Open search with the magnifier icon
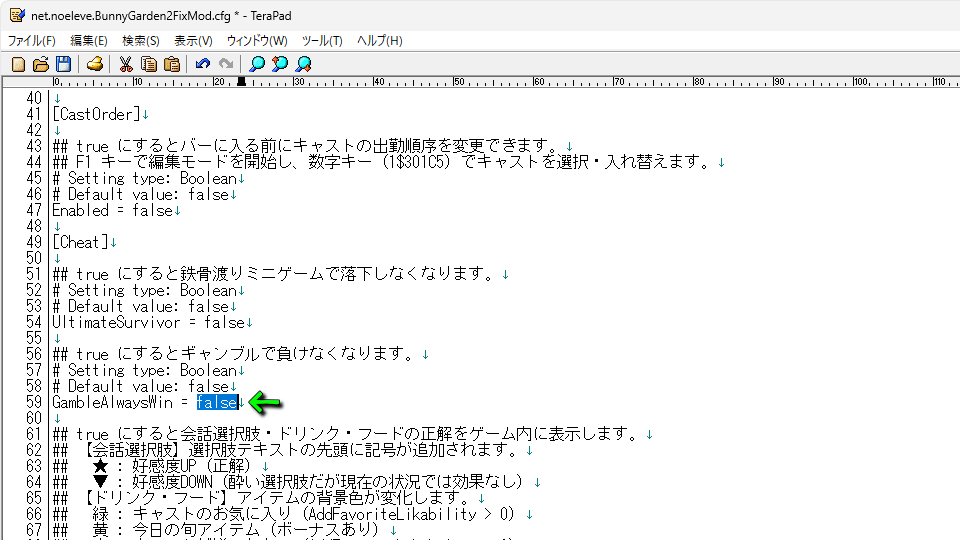 tap(257, 64)
